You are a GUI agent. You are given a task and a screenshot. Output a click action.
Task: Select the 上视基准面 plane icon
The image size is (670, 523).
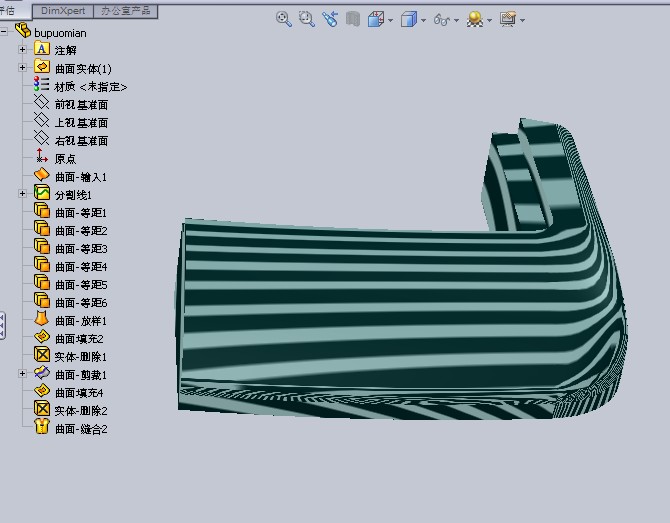point(41,120)
